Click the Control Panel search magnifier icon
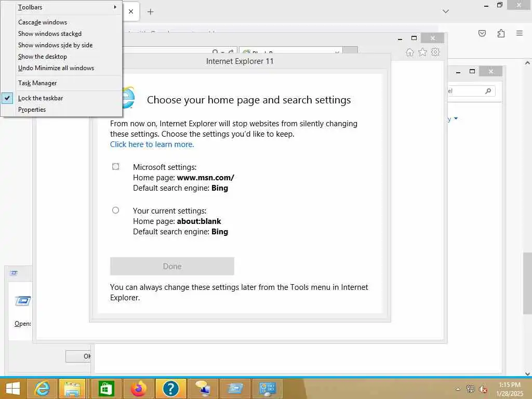The height and width of the screenshot is (399, 532). tap(488, 91)
